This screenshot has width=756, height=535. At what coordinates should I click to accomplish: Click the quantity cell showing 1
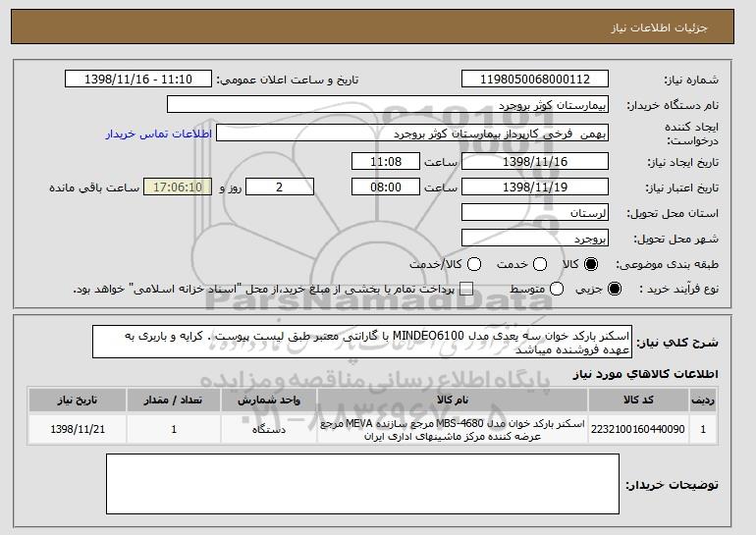point(174,429)
